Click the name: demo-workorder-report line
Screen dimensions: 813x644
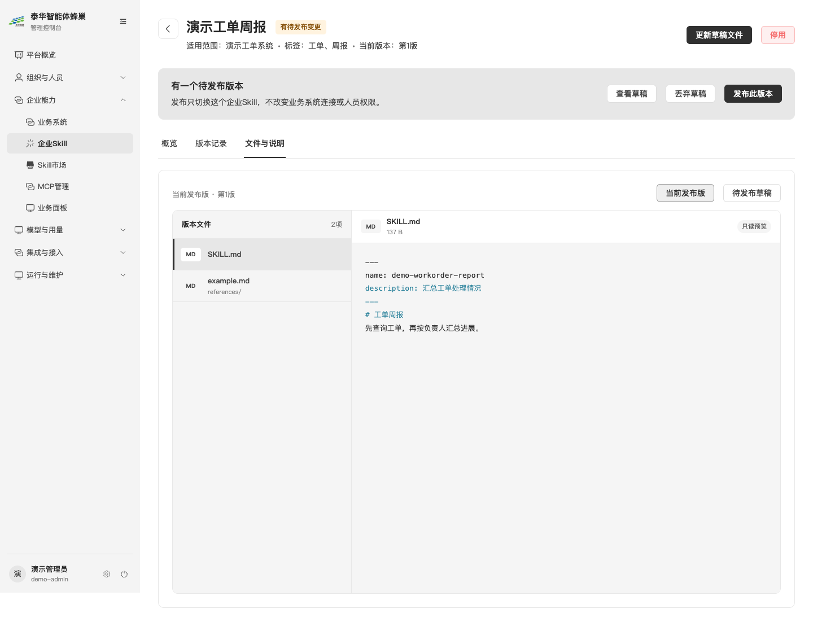coord(425,275)
